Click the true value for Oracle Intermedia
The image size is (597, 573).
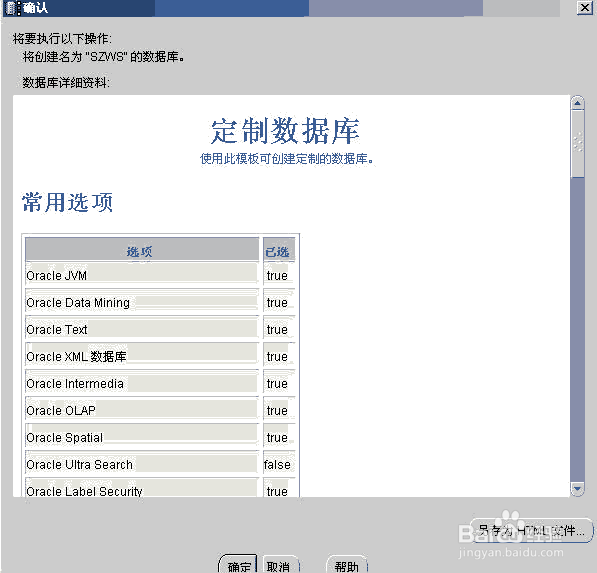click(277, 383)
